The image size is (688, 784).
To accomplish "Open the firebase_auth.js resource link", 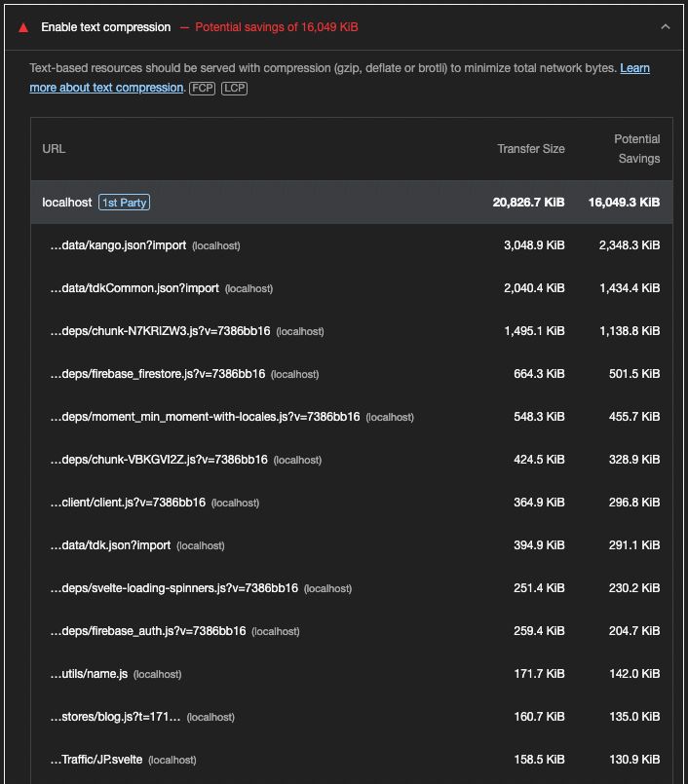I will tap(147, 631).
